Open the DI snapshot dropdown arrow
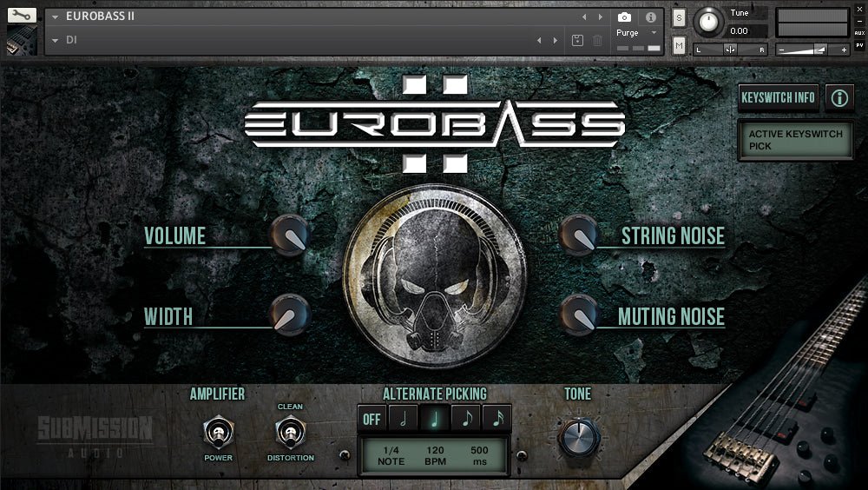 (55, 41)
